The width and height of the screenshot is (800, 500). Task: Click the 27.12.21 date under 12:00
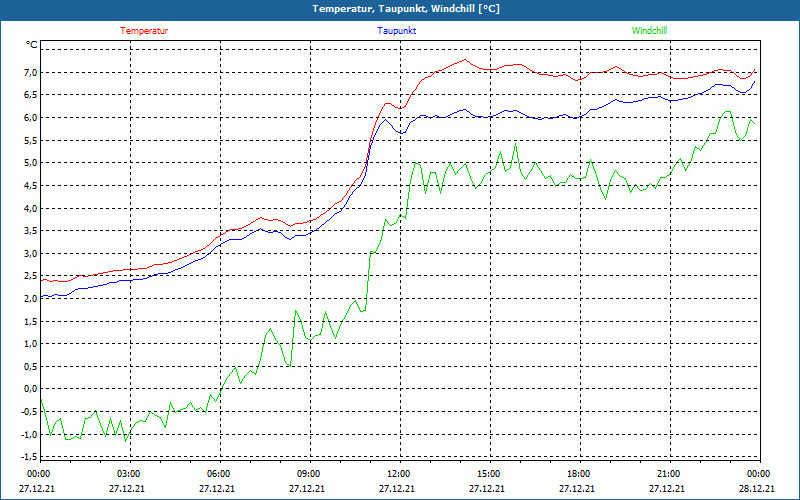397,488
